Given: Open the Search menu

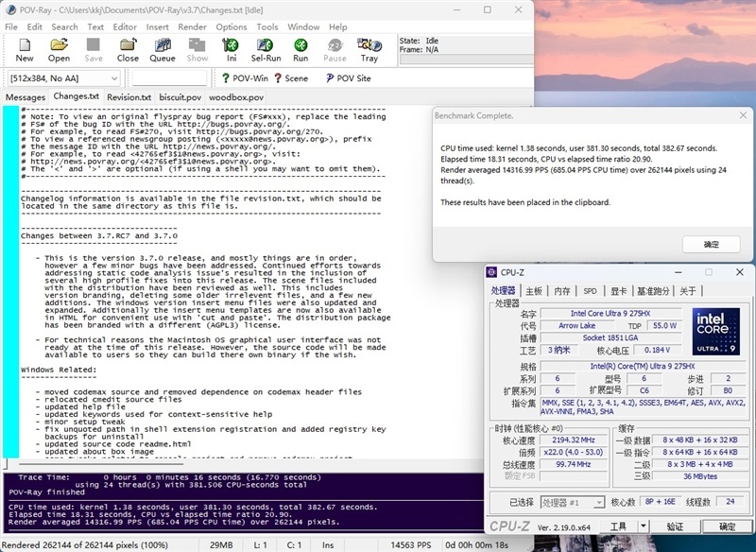Looking at the screenshot, I should coord(64,27).
